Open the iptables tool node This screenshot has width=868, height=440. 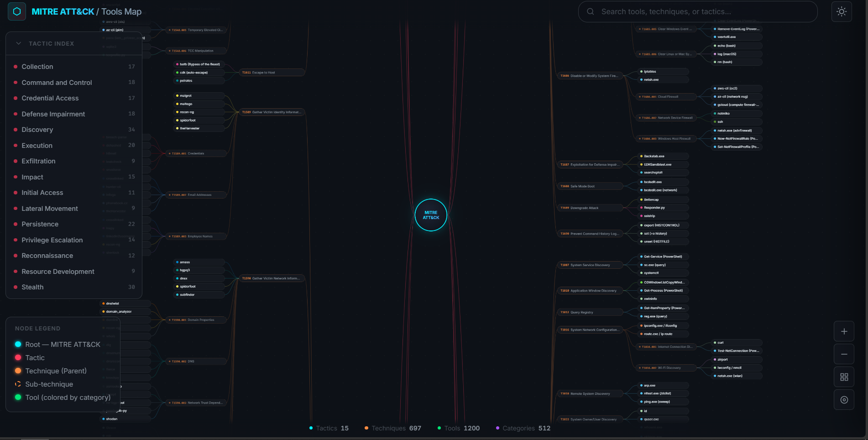664,72
